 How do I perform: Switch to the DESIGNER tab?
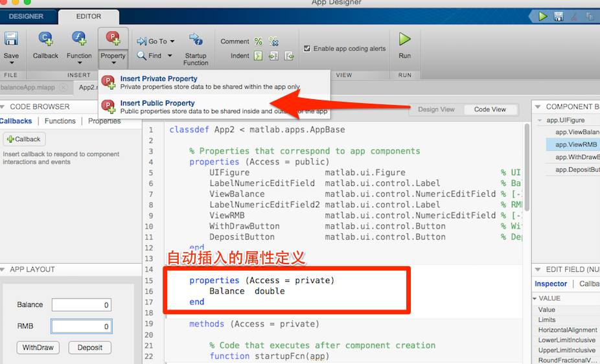coord(26,16)
